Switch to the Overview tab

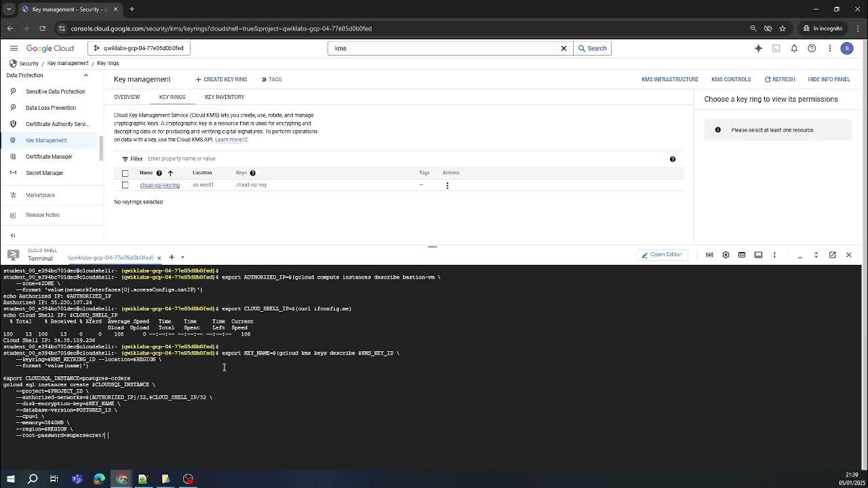[x=127, y=97]
